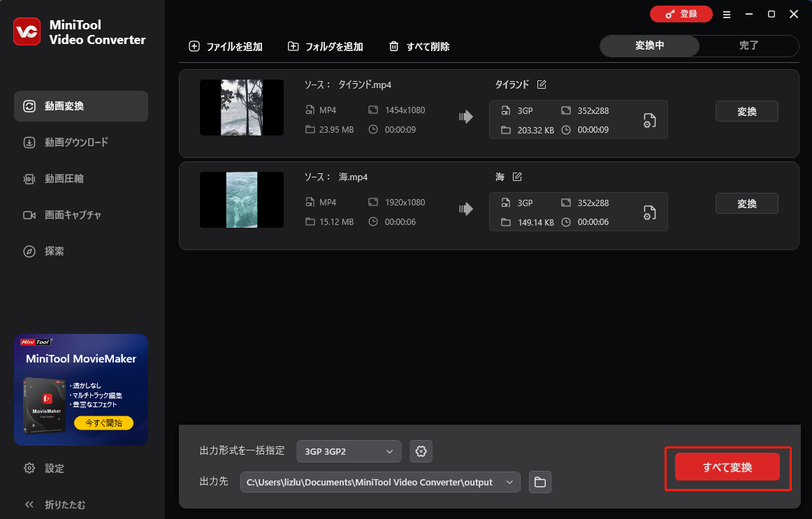The height and width of the screenshot is (519, 812).
Task: Click the red 登録 register button
Action: [681, 14]
